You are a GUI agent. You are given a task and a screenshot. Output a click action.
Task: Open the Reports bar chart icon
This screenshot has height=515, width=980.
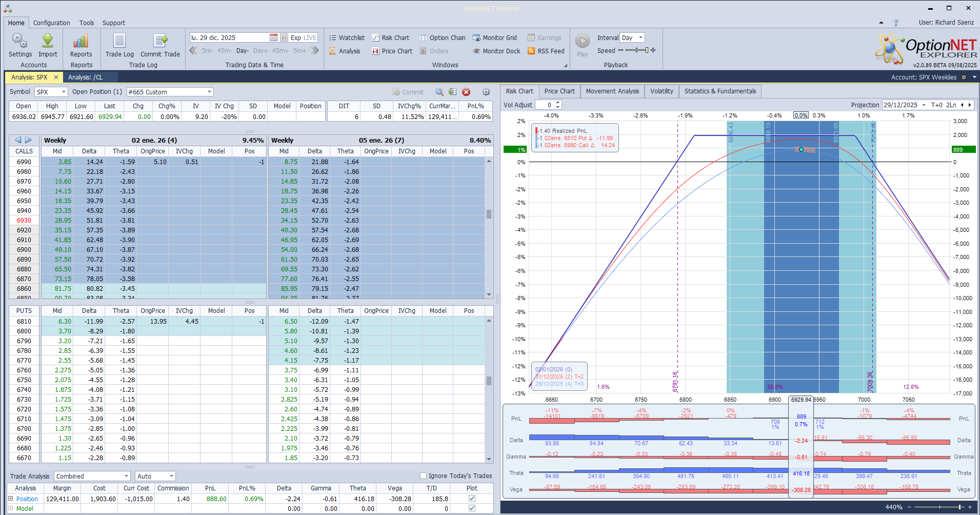[81, 42]
